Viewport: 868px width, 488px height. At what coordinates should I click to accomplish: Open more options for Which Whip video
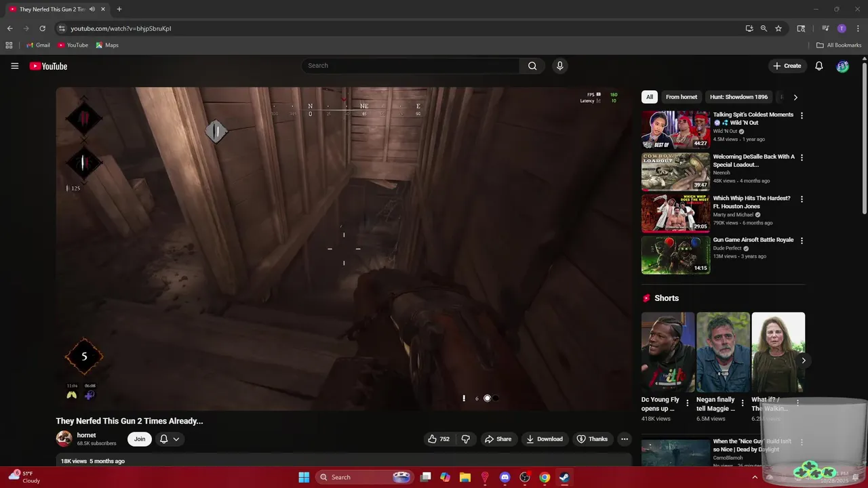tap(802, 199)
